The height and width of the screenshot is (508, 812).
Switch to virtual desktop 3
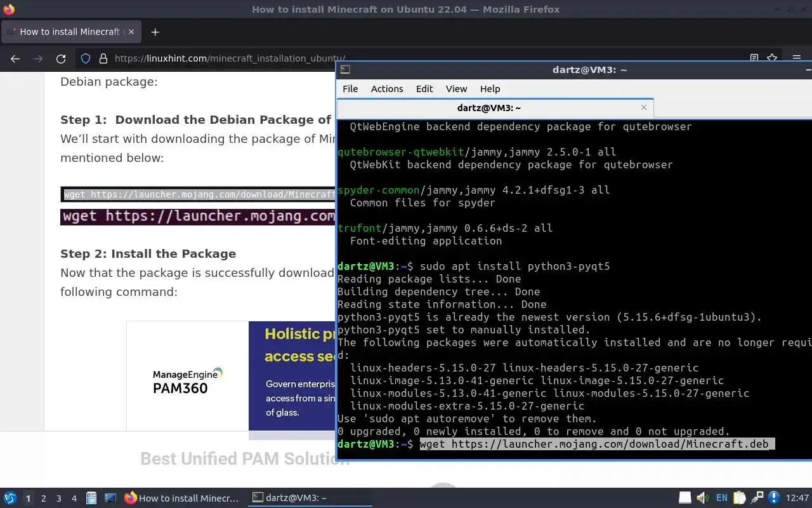click(x=59, y=498)
